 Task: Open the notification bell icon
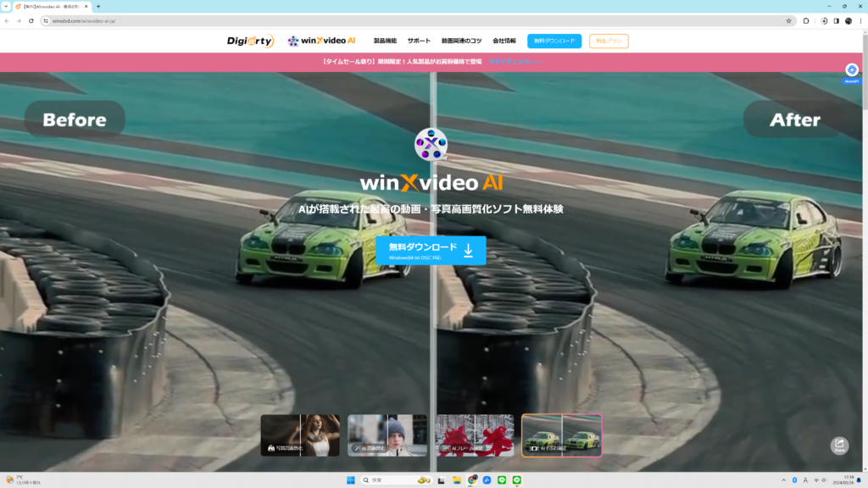click(x=860, y=480)
